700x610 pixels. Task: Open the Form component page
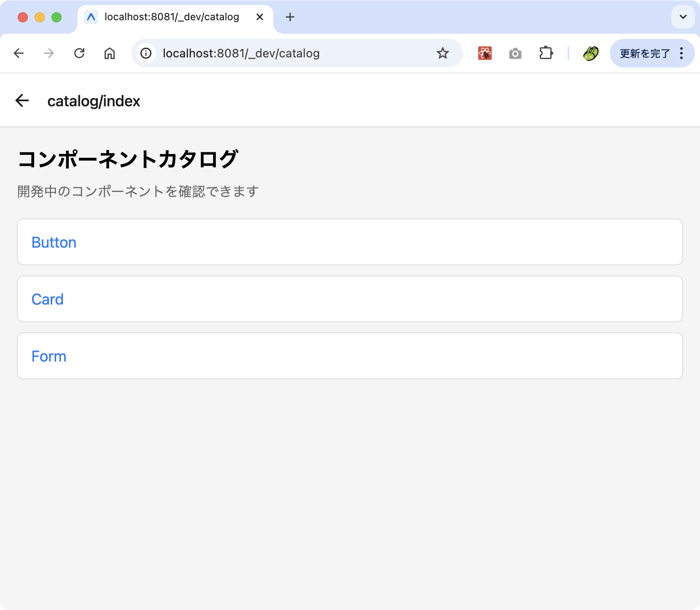48,356
